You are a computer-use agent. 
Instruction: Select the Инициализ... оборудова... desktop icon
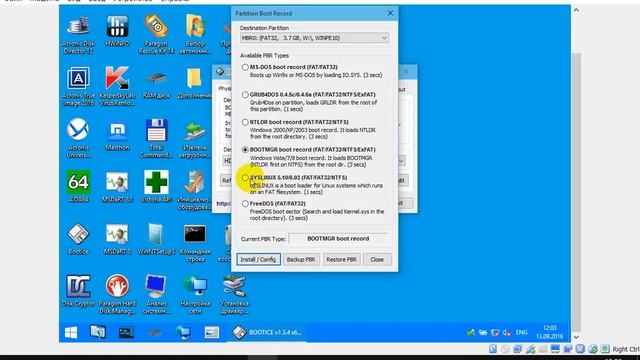pos(195,190)
